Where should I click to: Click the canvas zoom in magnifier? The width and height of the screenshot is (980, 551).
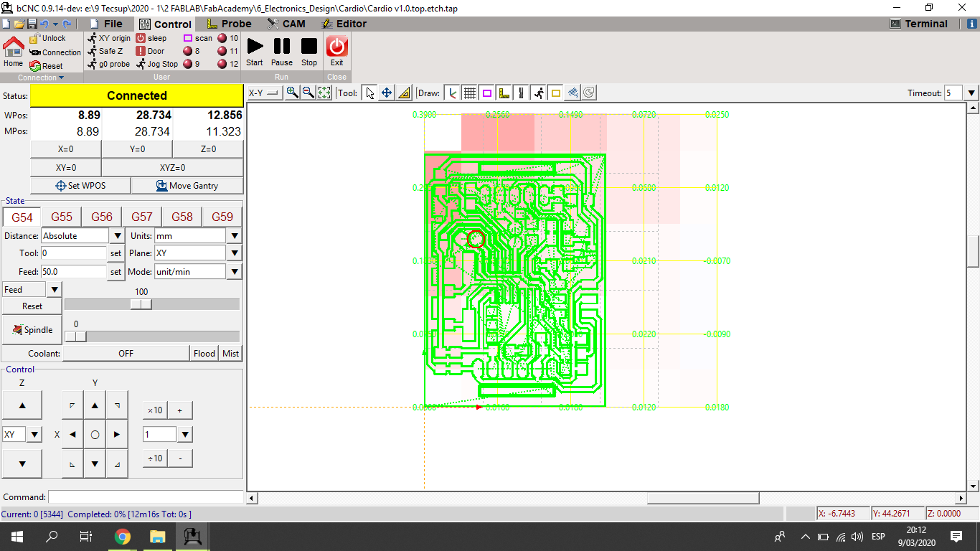tap(292, 93)
